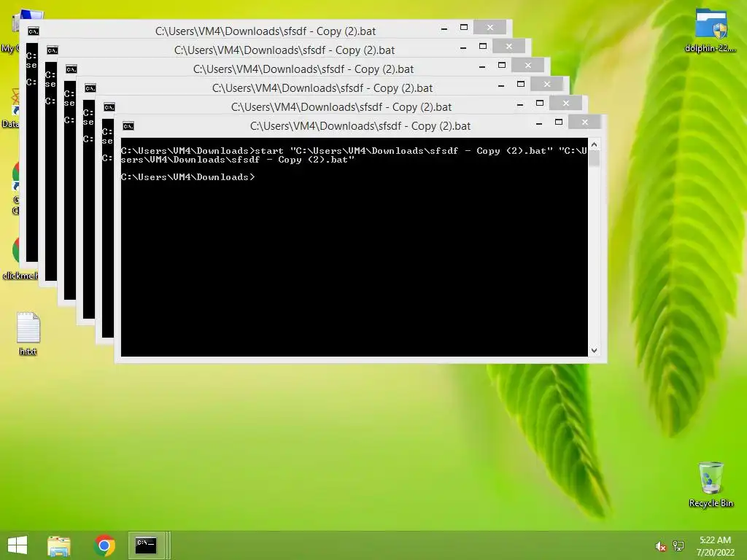Open the Windows Start button

[x=18, y=545]
